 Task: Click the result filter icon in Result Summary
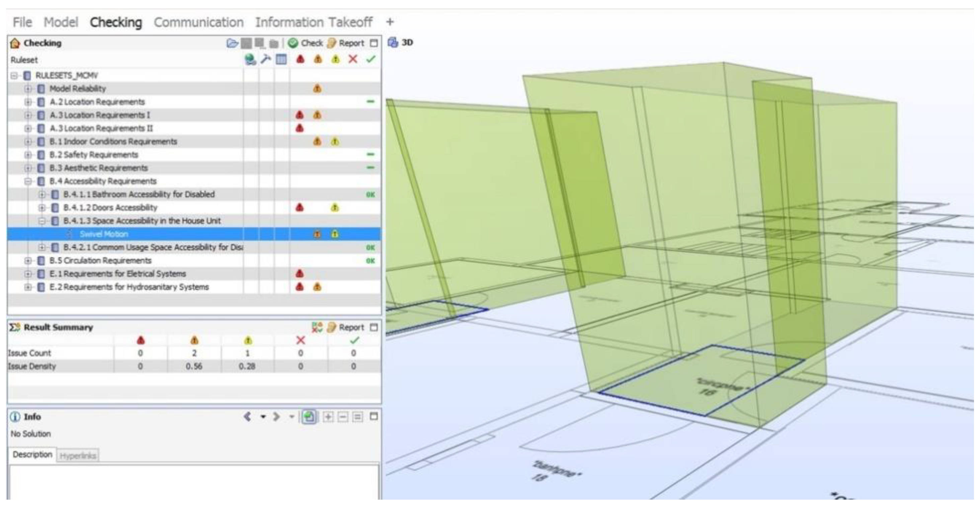click(317, 327)
